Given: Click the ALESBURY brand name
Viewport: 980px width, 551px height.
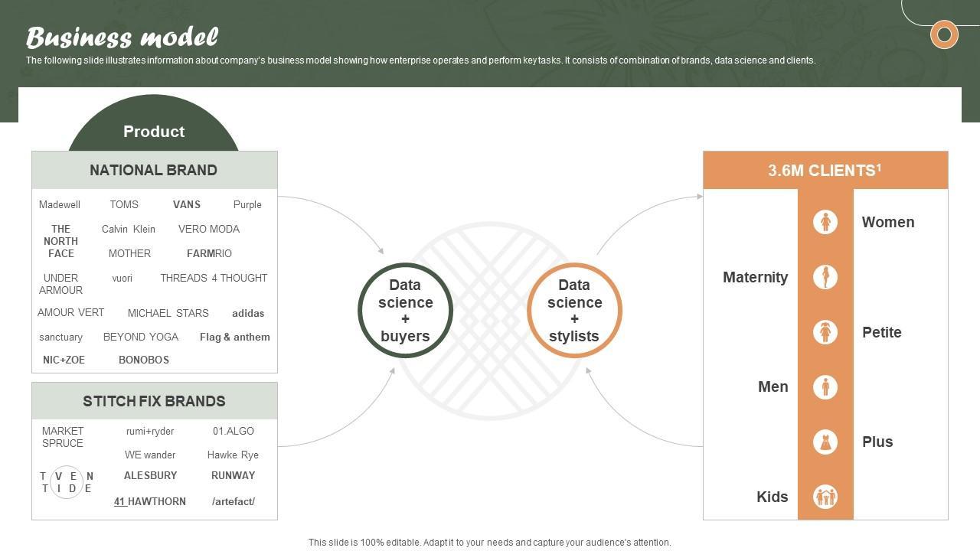Looking at the screenshot, I should point(151,475).
